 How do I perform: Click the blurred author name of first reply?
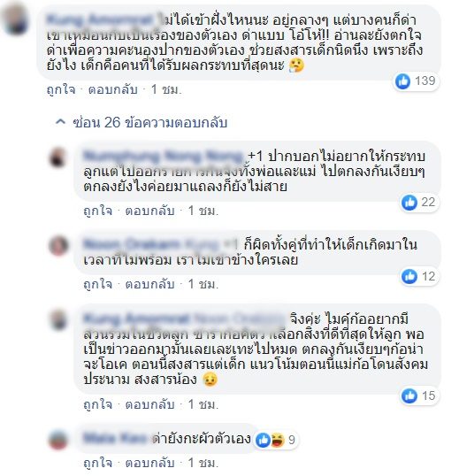(x=163, y=156)
